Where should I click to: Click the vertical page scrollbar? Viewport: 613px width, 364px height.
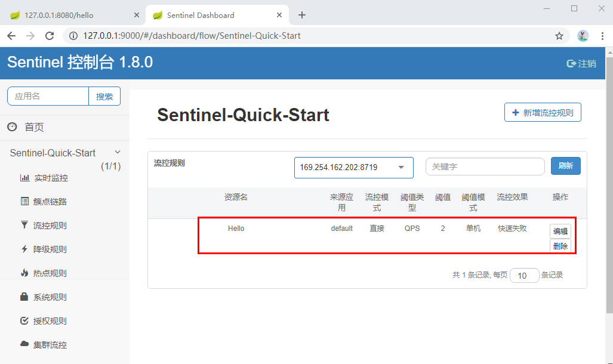click(609, 185)
